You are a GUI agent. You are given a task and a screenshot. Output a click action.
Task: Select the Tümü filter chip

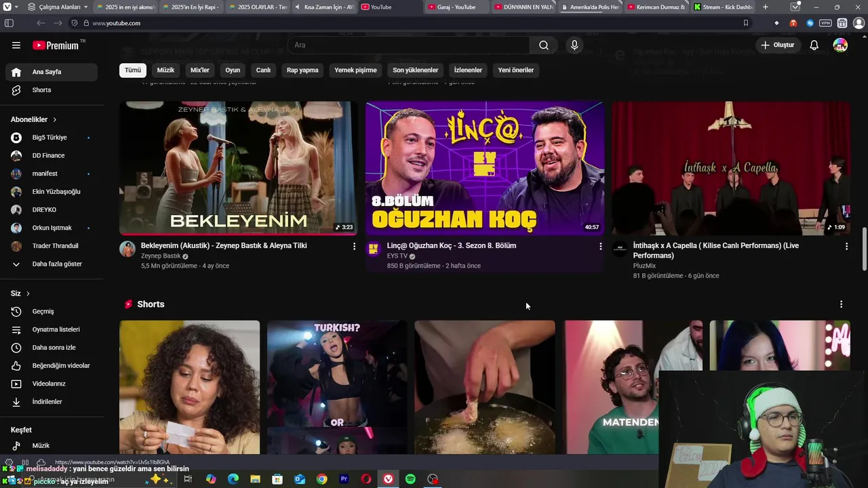(x=133, y=70)
